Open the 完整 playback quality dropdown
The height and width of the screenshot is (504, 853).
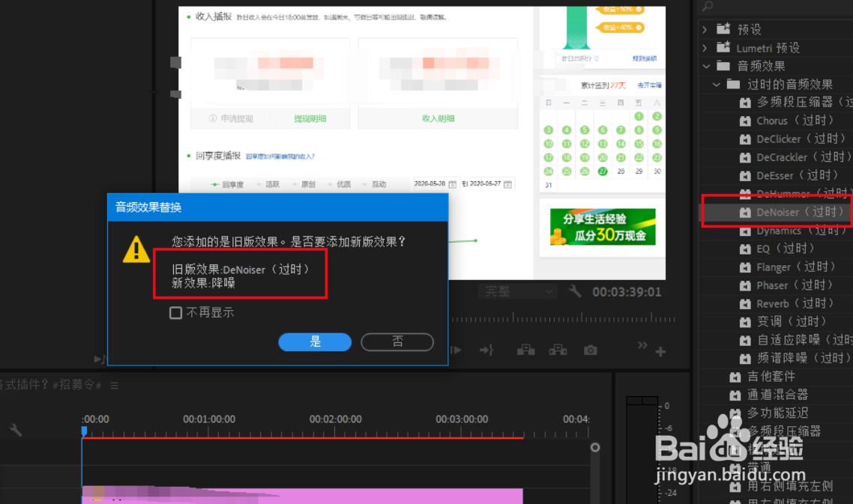517,290
